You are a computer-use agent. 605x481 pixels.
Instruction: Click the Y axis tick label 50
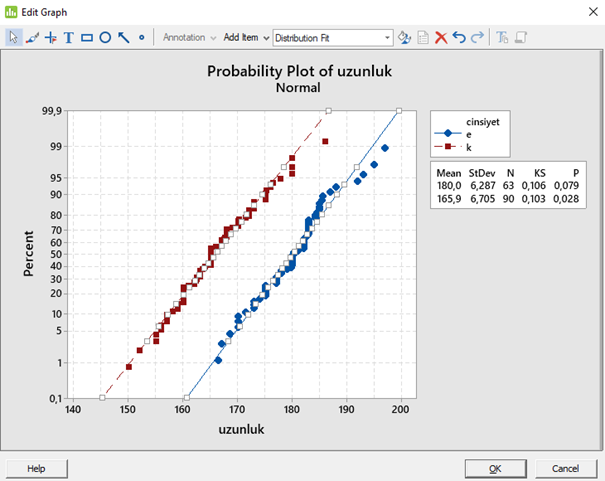point(56,254)
